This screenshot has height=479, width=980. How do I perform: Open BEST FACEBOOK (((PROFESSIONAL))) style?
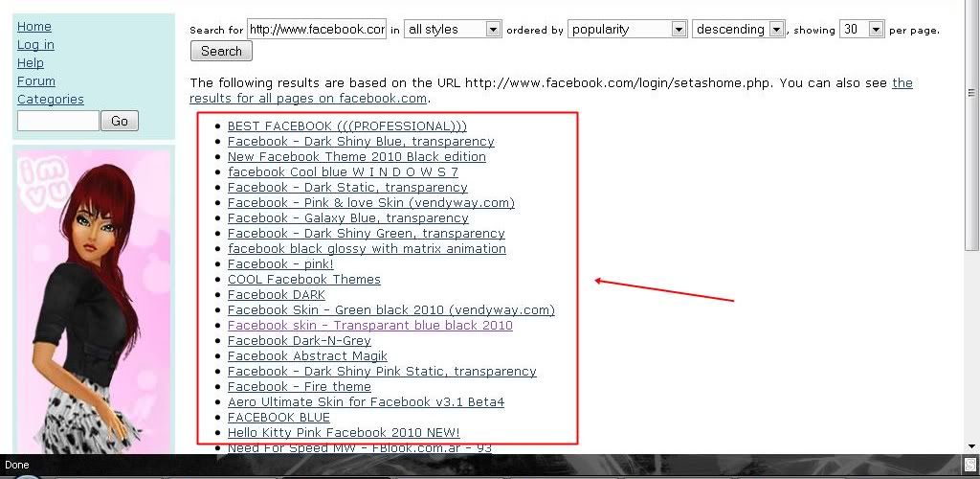pyautogui.click(x=347, y=126)
